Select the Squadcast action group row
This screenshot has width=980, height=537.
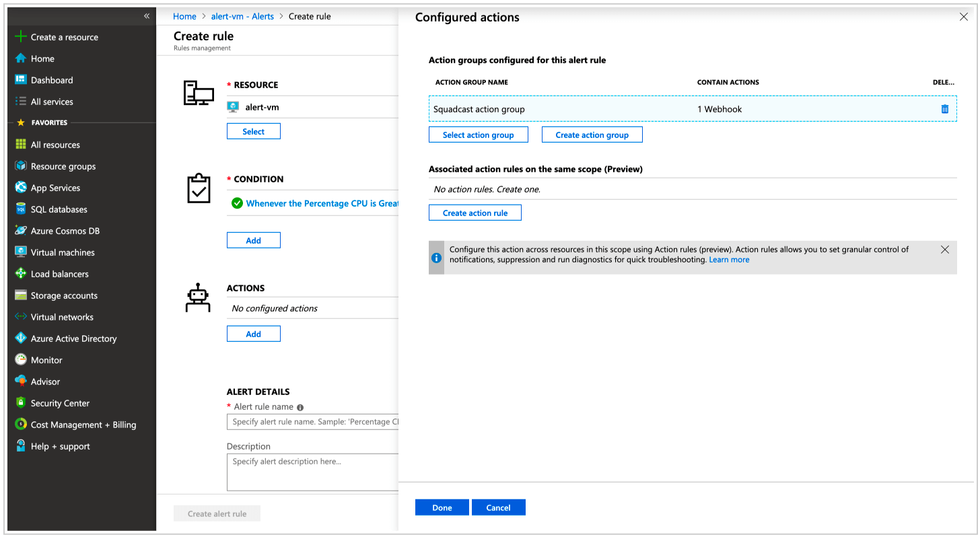pyautogui.click(x=693, y=109)
